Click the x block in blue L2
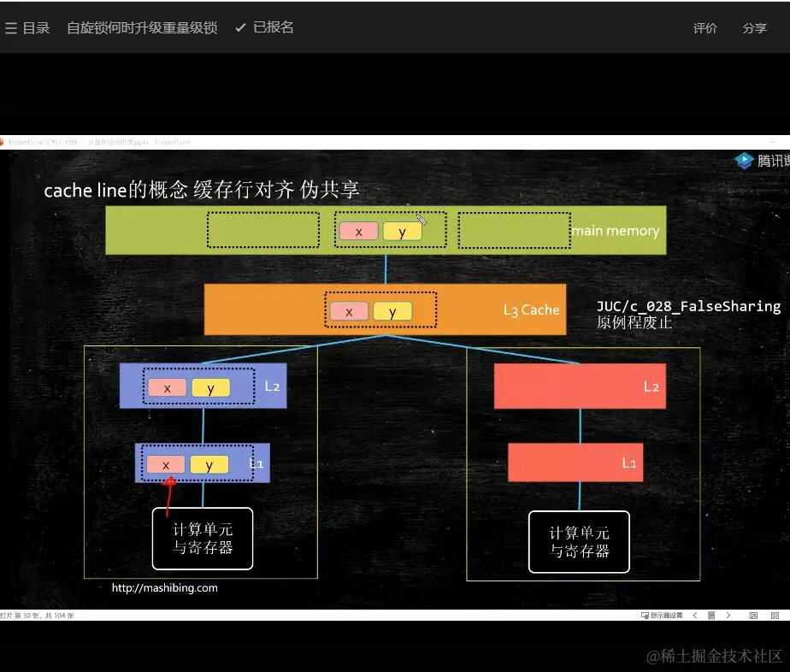Image resolution: width=790 pixels, height=672 pixels. (168, 388)
